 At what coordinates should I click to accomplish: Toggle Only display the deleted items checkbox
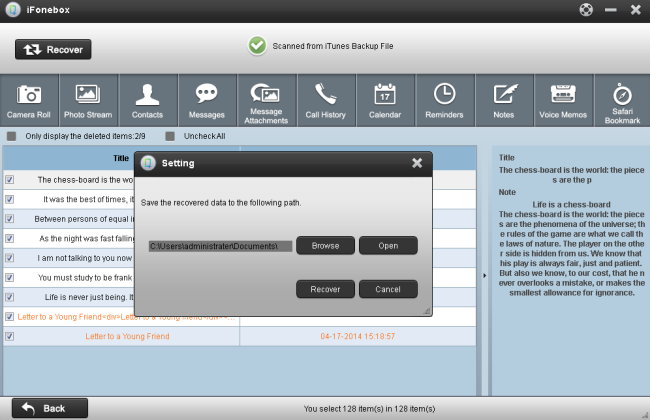click(x=12, y=136)
